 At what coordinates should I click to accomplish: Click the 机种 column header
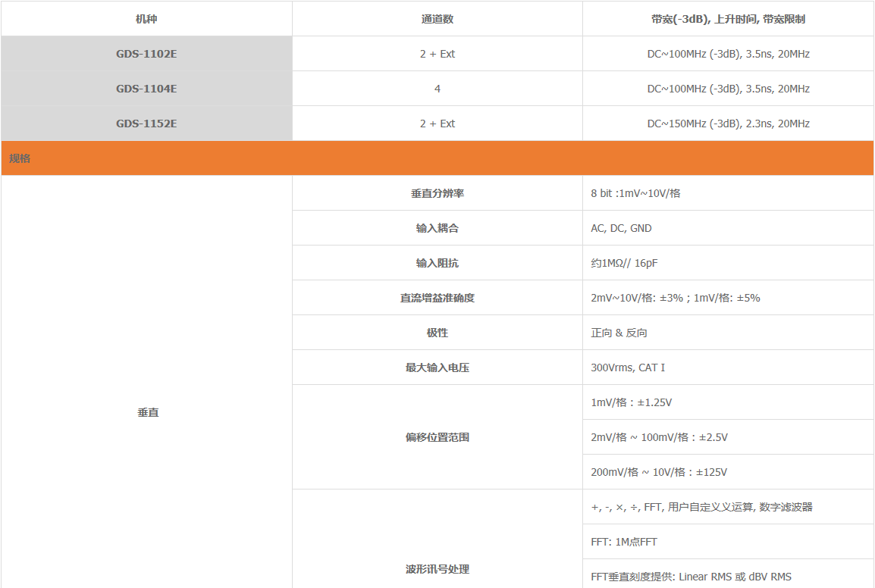[x=146, y=19]
